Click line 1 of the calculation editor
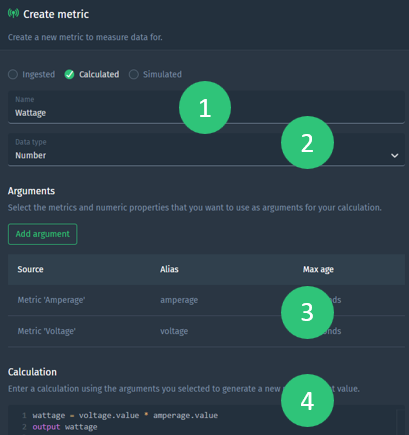Image resolution: width=409 pixels, height=435 pixels. coord(125,415)
